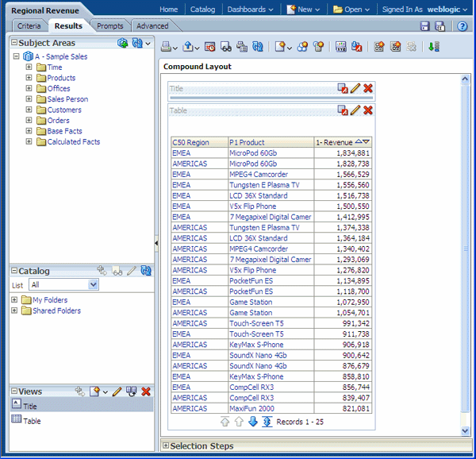Expand the Time folder

[x=29, y=67]
